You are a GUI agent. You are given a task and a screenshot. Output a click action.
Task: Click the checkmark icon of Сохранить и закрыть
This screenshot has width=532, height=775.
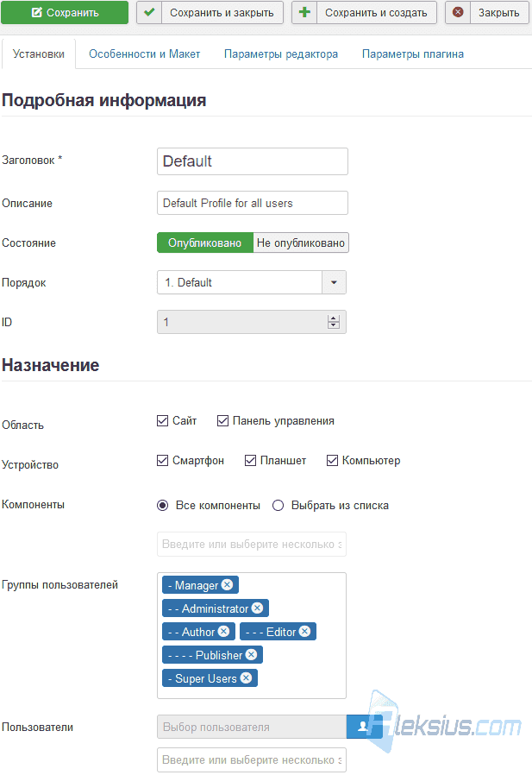[x=149, y=12]
